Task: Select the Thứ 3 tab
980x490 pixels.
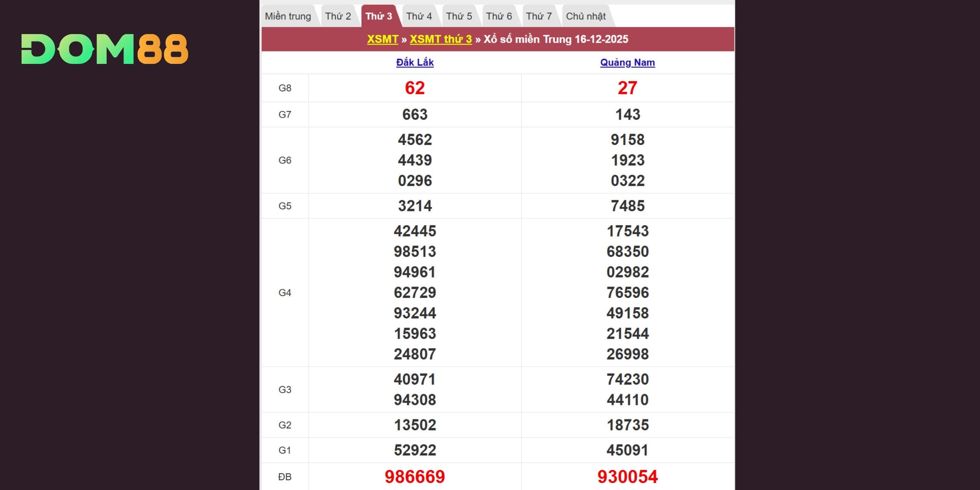Action: click(x=378, y=16)
